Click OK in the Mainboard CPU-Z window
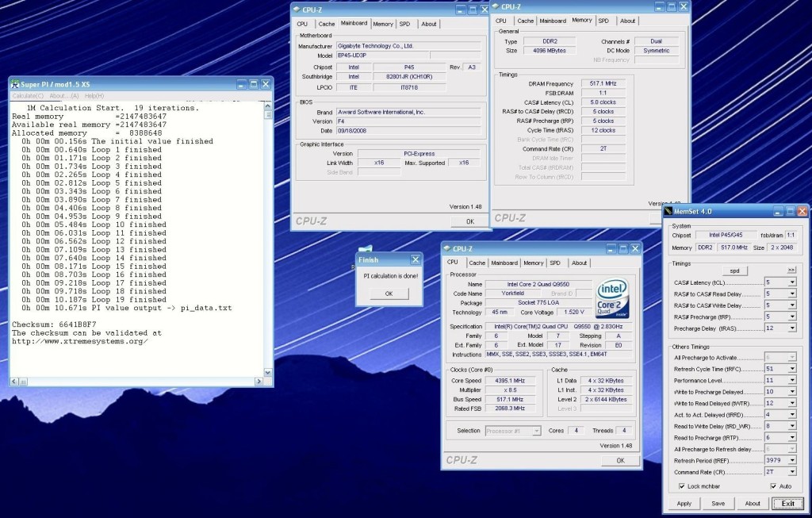Screen dimensions: 812x518 click(x=469, y=221)
